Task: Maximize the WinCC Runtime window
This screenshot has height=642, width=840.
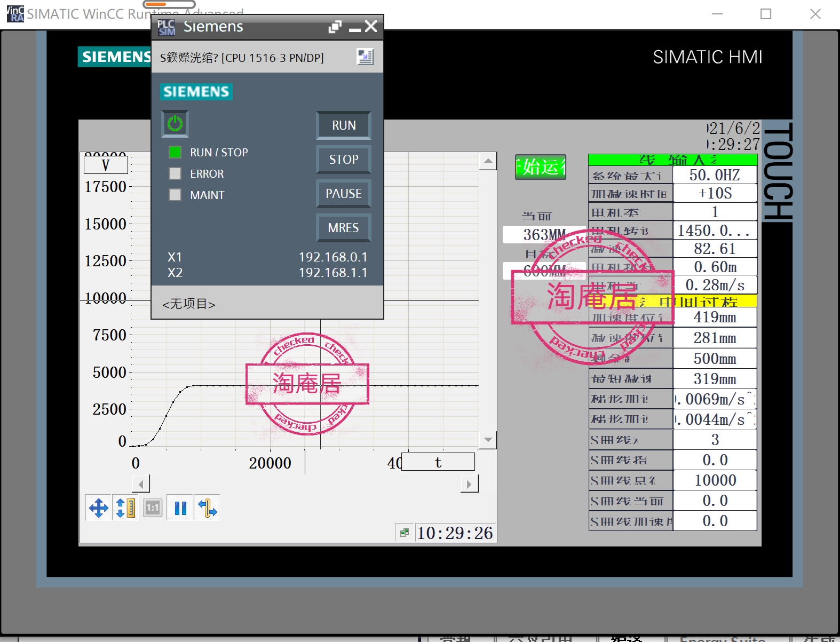Action: coord(766,14)
